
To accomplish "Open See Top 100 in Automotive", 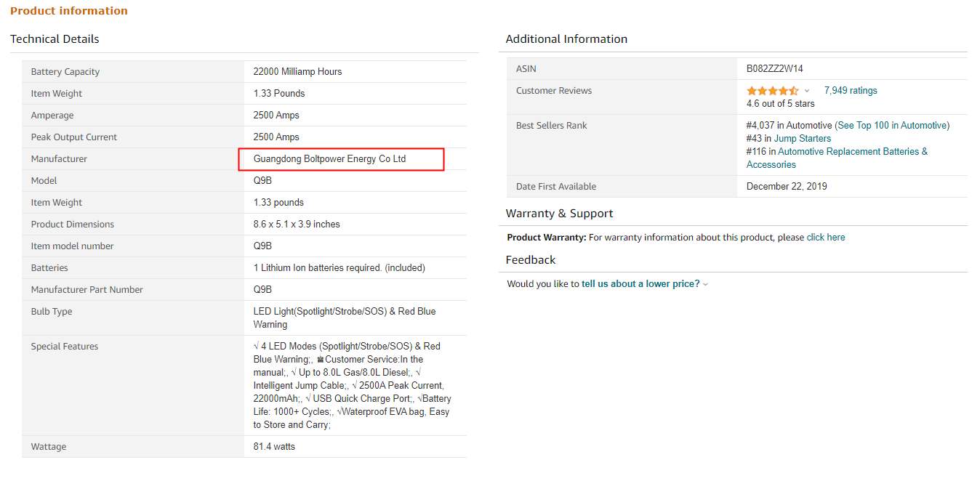I will (893, 126).
